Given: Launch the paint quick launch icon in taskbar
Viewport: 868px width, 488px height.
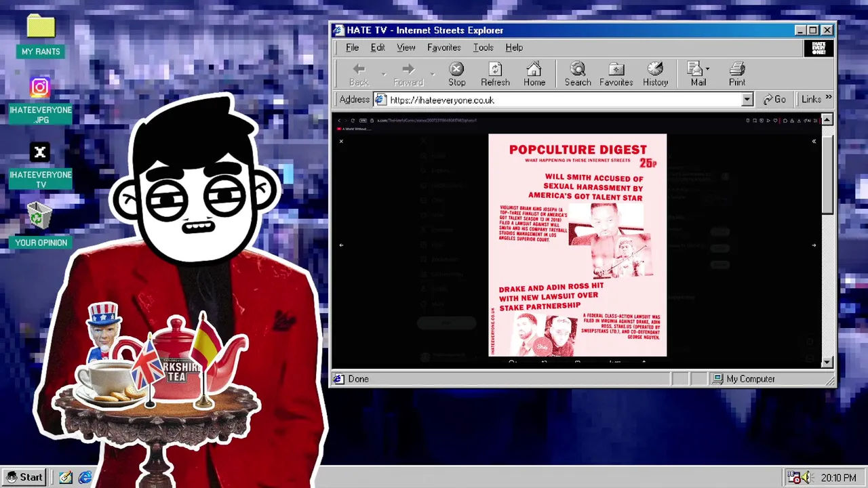Looking at the screenshot, I should pos(66,477).
